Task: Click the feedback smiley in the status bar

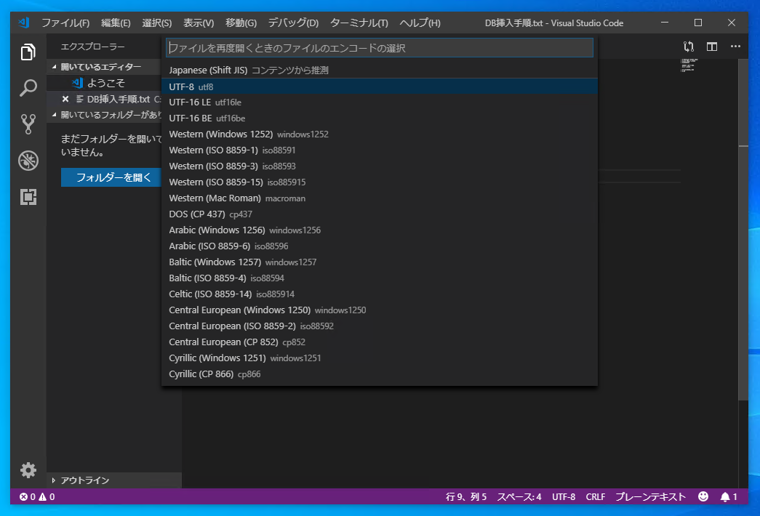Action: point(703,496)
